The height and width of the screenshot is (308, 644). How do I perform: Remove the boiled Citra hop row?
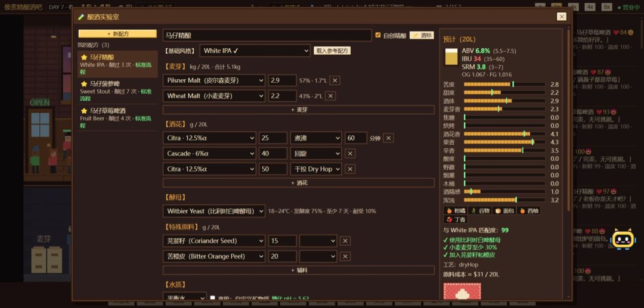pos(388,138)
